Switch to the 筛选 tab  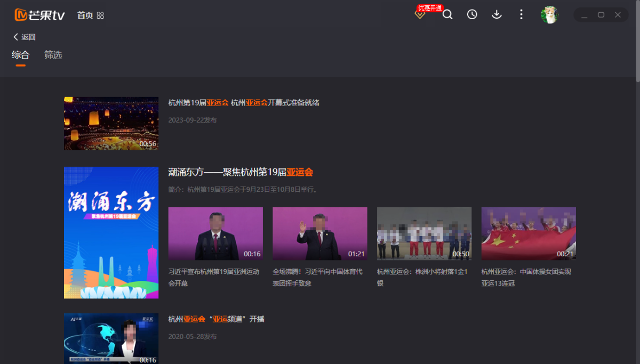point(53,55)
